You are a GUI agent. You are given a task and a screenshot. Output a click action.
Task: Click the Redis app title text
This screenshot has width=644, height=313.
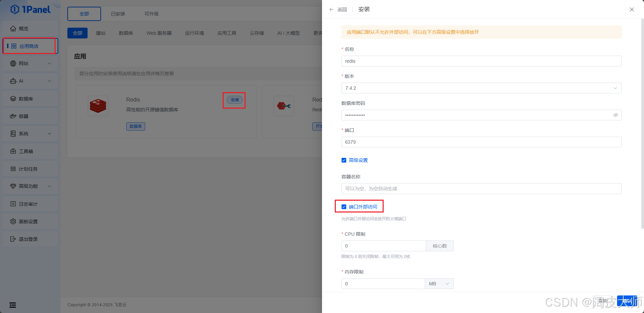pos(133,99)
